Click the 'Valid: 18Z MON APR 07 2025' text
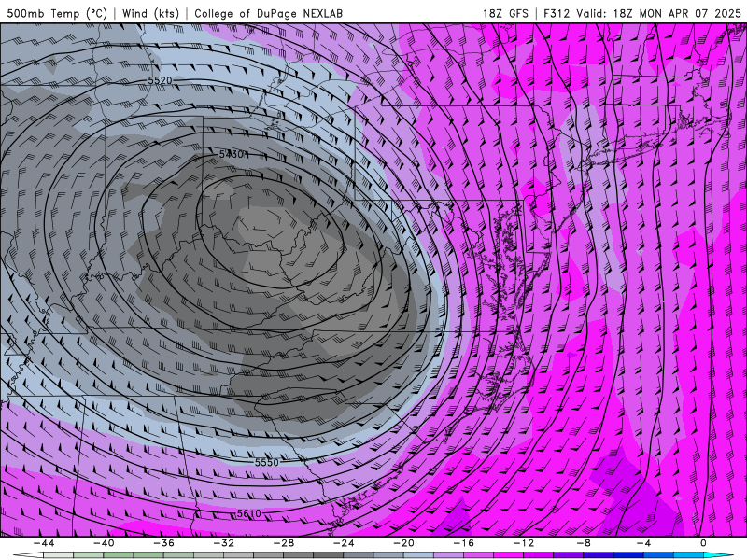Screen dimensions: 747x560 (x=659, y=13)
